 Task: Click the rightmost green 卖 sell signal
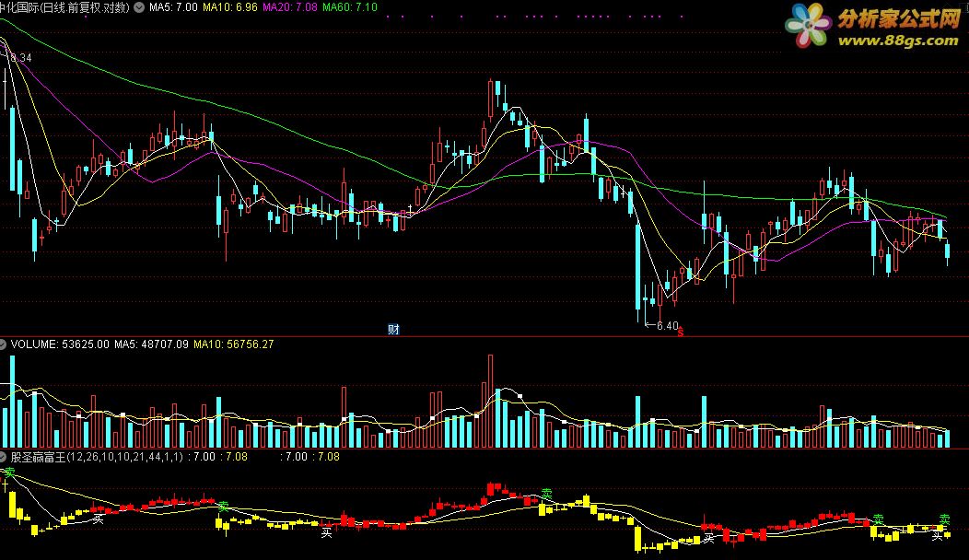tap(944, 519)
